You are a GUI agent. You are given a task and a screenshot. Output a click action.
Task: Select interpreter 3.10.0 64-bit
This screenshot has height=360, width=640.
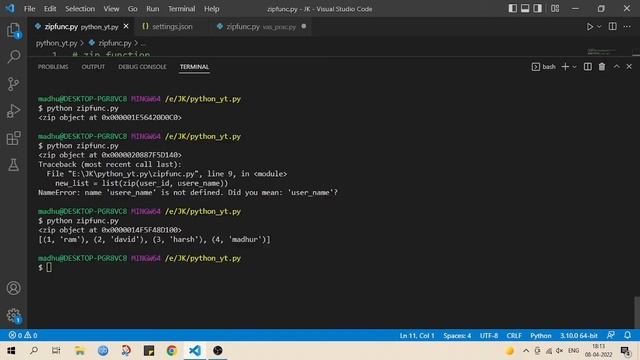[578, 336]
